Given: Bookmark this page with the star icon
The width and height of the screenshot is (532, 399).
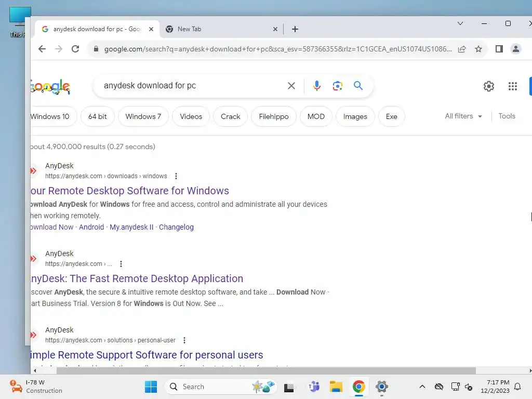Looking at the screenshot, I should 478,49.
